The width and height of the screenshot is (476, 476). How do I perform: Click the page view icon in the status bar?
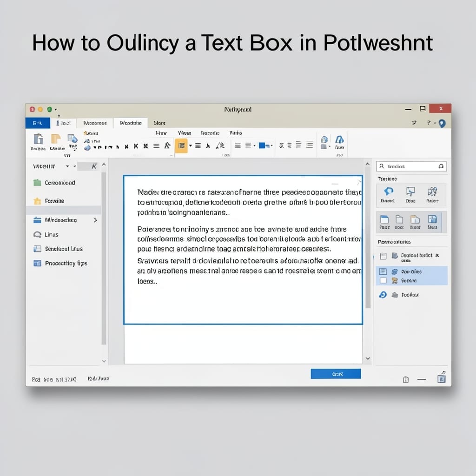click(x=405, y=379)
